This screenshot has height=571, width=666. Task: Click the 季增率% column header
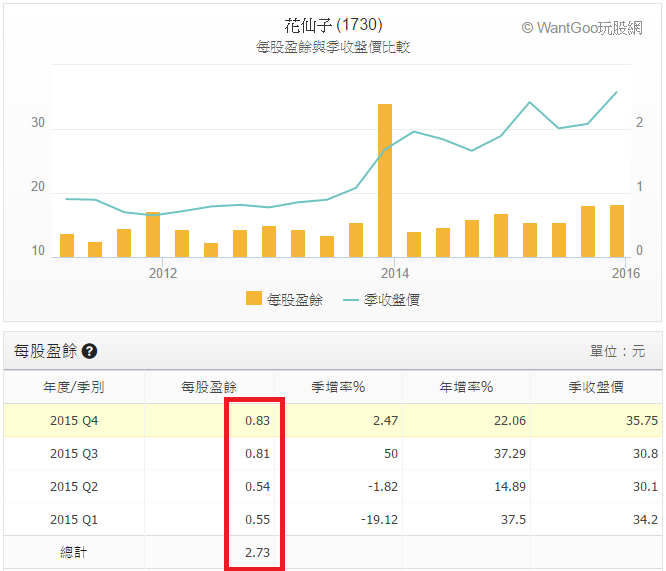pos(337,387)
